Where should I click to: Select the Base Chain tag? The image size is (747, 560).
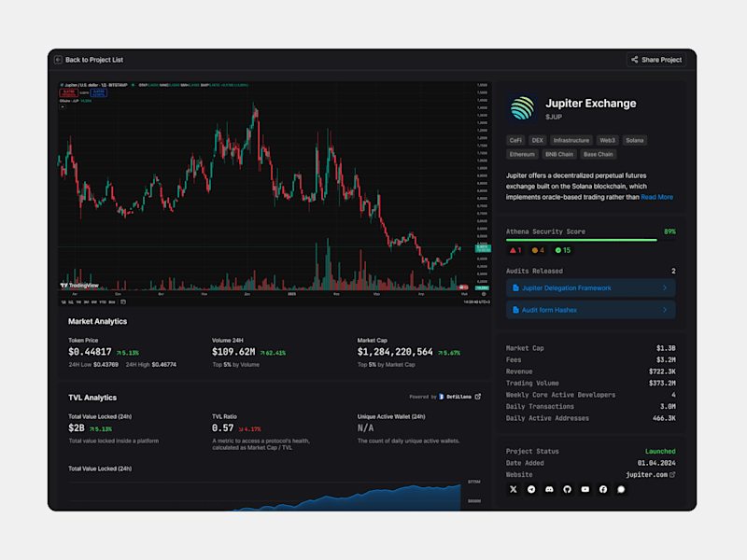pyautogui.click(x=598, y=154)
